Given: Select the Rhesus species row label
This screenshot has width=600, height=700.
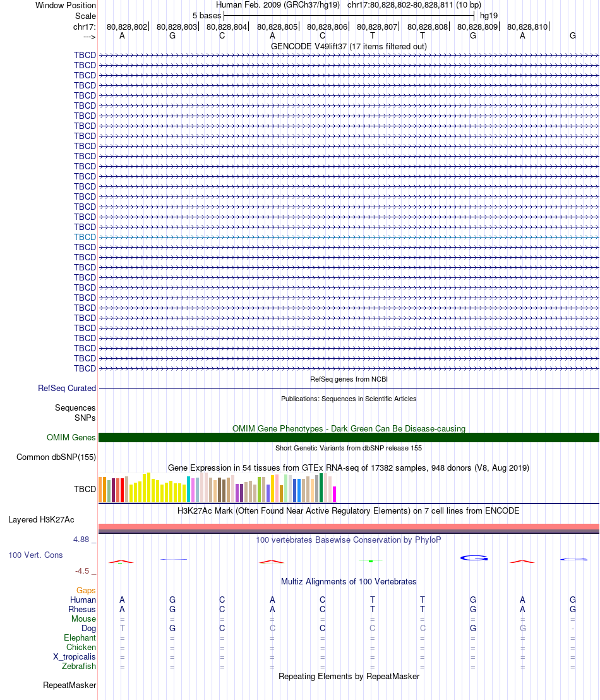Looking at the screenshot, I should coord(81,610).
